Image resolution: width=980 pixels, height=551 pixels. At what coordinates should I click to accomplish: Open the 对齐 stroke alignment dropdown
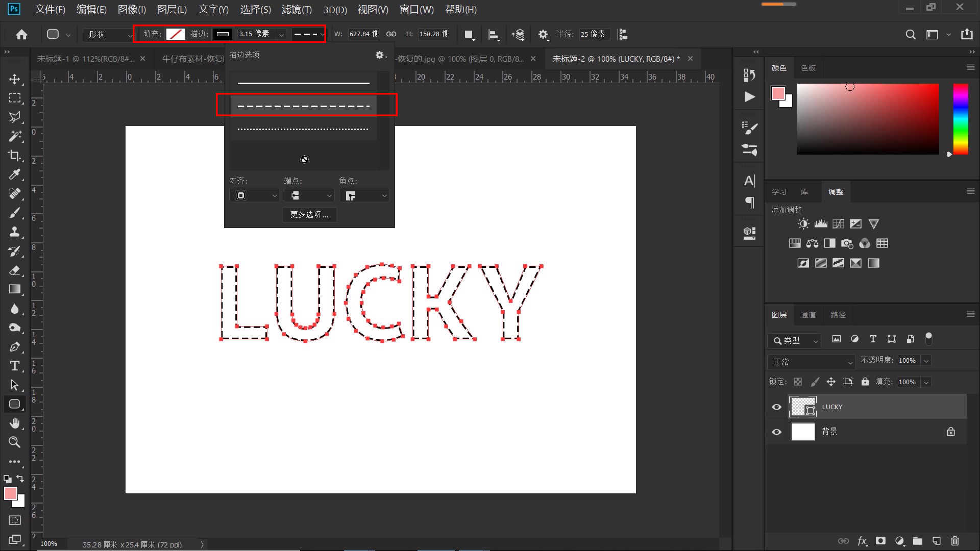point(254,195)
